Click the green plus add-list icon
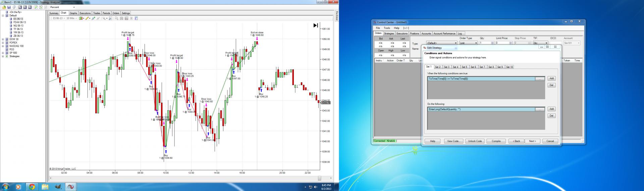 [36, 7]
